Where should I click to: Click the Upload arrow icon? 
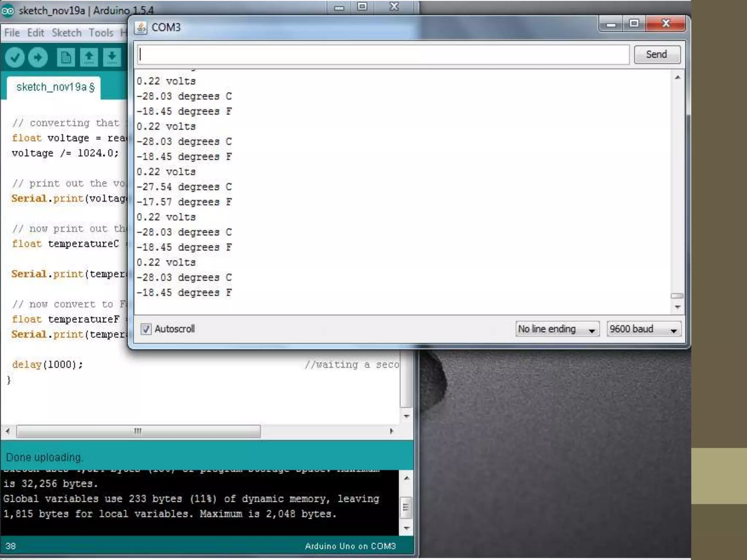(38, 58)
